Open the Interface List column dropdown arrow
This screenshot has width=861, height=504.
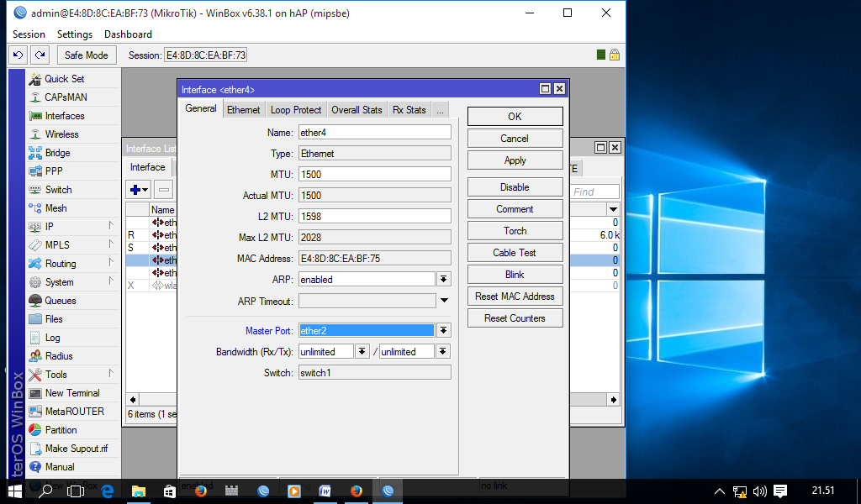pyautogui.click(x=613, y=209)
